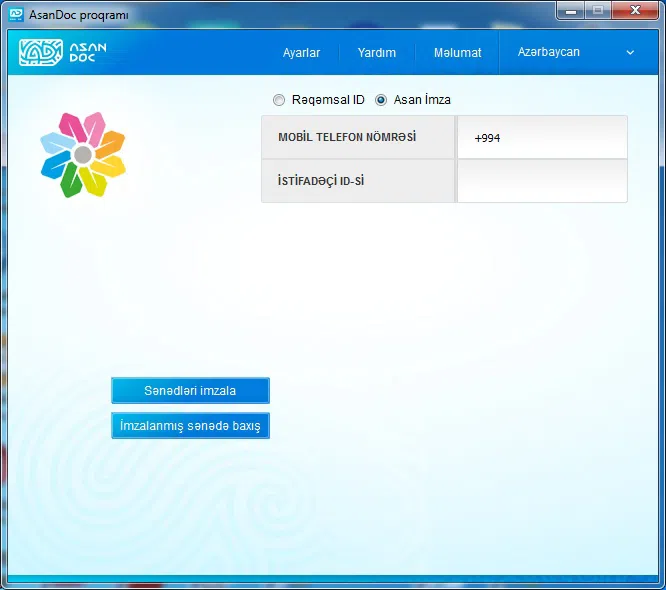Click the İSTİFADƏÇİ ID-Sİ label
This screenshot has width=666, height=590.
coord(321,181)
